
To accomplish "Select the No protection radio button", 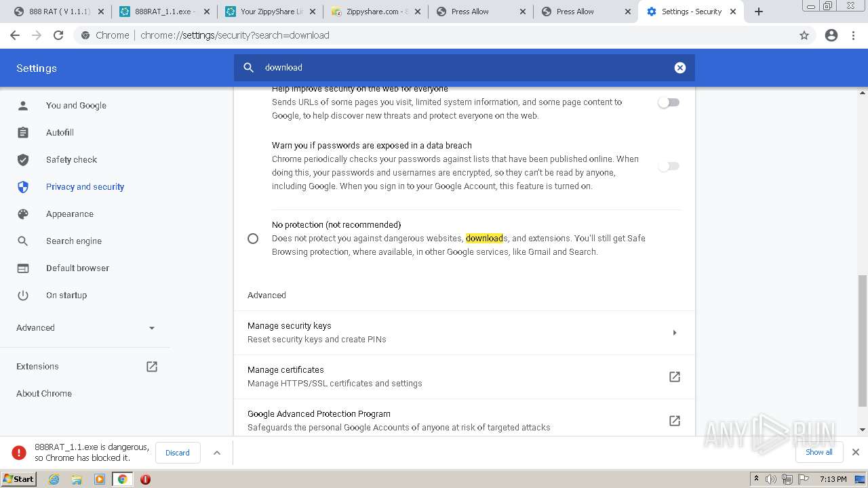I will pos(253,239).
